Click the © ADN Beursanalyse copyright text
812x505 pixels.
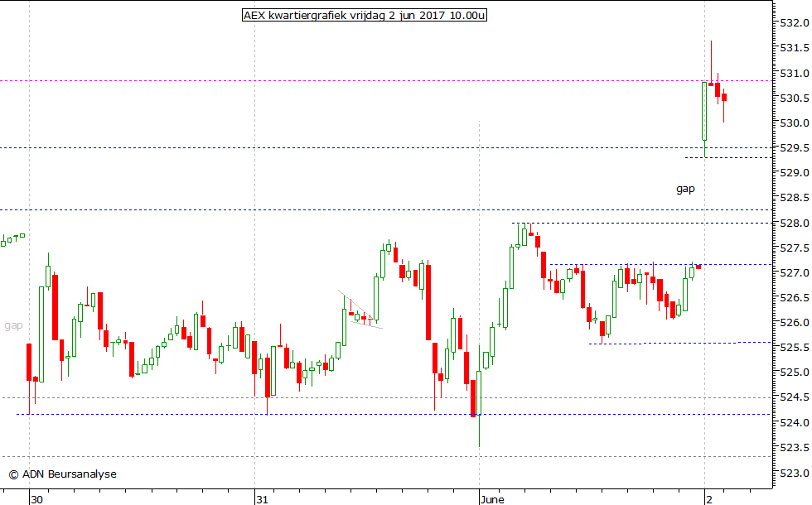point(63,474)
